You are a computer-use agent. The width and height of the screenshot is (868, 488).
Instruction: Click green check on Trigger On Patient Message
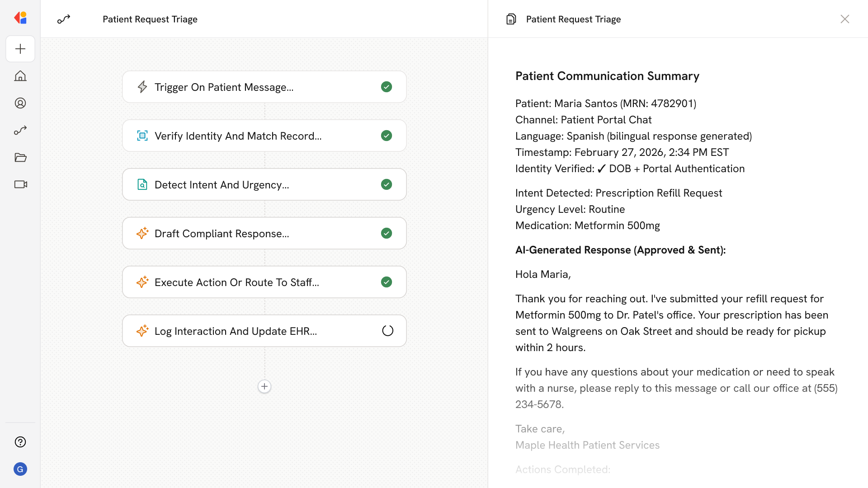[387, 87]
